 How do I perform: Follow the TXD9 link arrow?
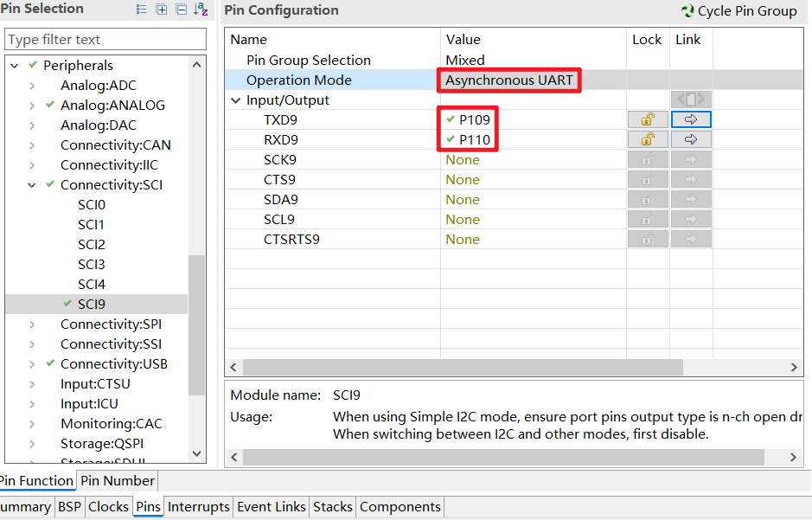coord(691,119)
